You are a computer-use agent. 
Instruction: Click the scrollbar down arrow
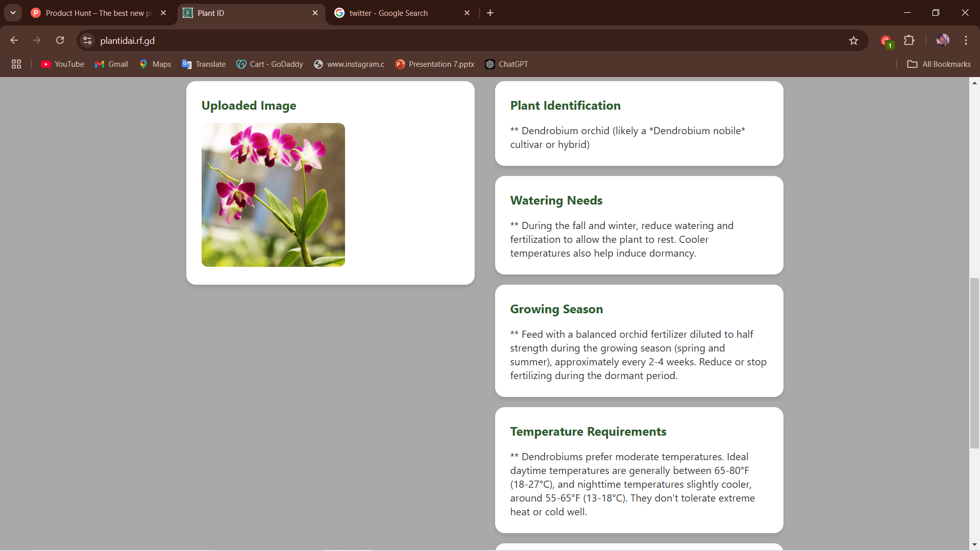click(x=974, y=545)
